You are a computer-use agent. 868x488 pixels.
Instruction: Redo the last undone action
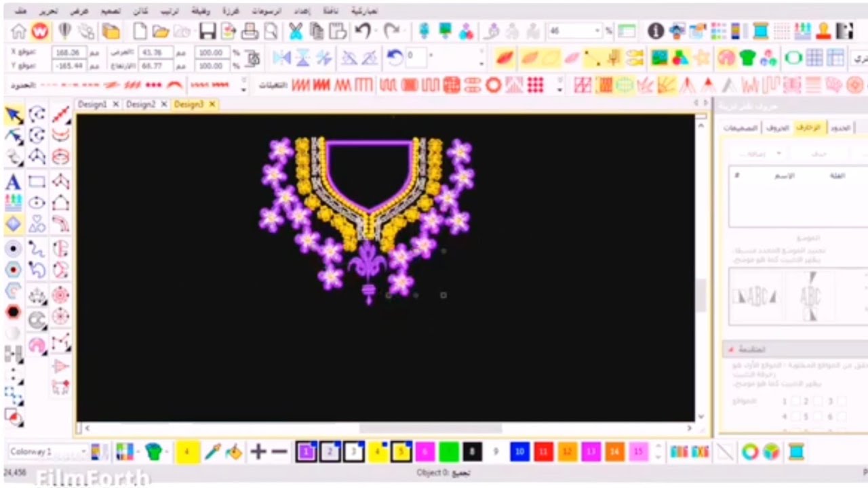point(391,31)
